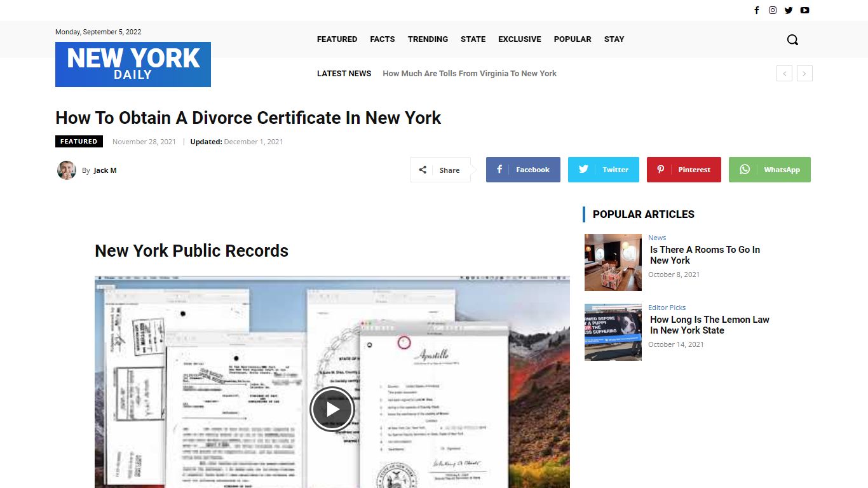Click the article title about Divorce Certificate
The width and height of the screenshot is (868, 488).
click(248, 118)
